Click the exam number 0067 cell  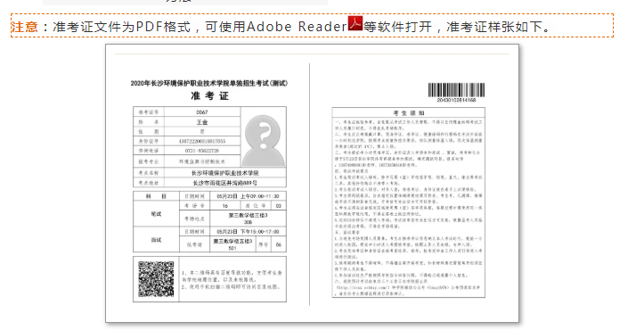[202, 111]
